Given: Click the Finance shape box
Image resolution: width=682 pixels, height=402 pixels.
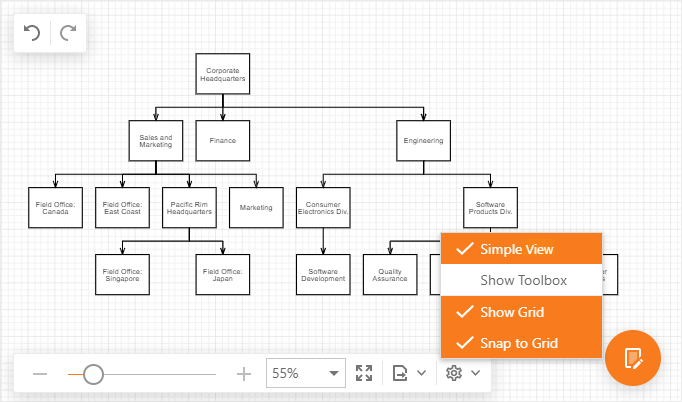Looking at the screenshot, I should [223, 141].
